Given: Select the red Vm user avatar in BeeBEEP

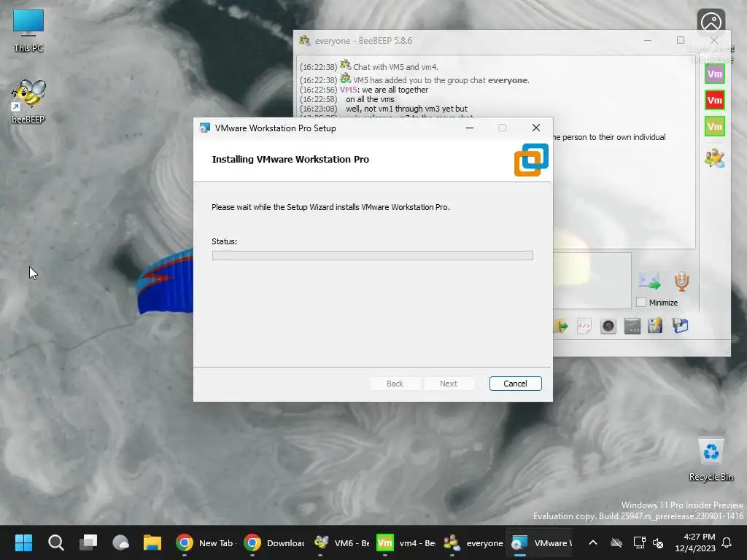Looking at the screenshot, I should pos(714,100).
